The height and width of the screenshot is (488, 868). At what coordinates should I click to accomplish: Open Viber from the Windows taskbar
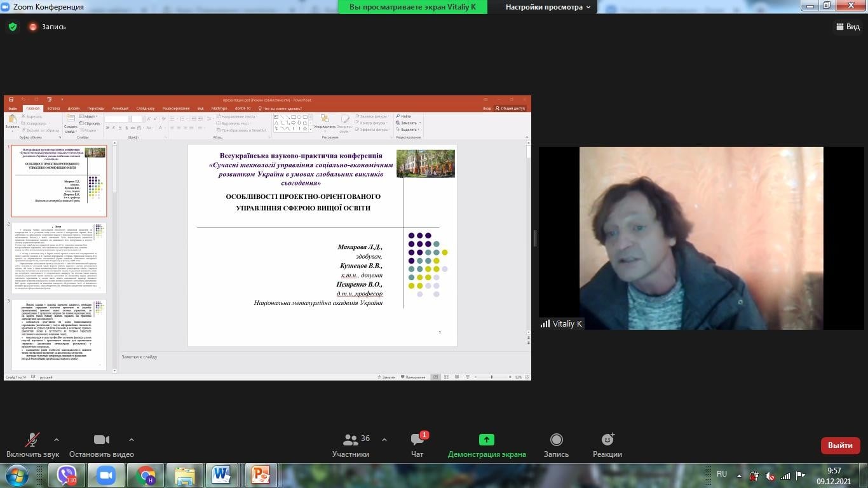click(x=67, y=475)
